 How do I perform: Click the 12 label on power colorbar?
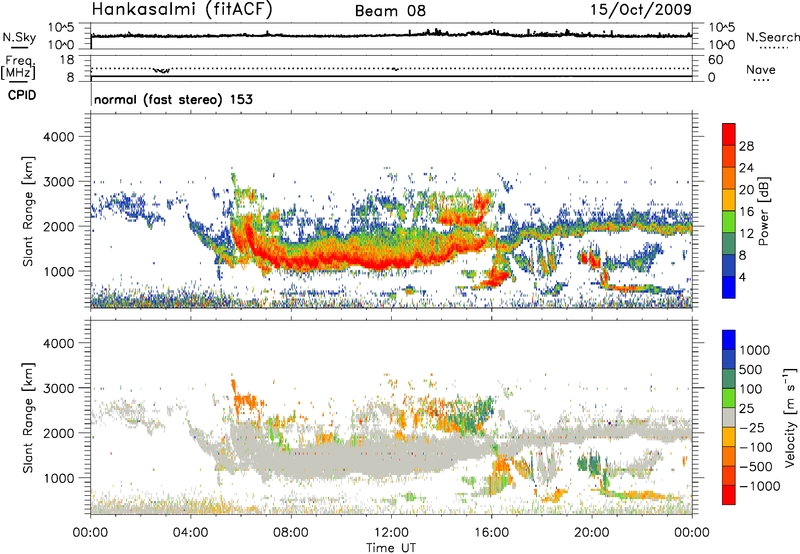(746, 234)
